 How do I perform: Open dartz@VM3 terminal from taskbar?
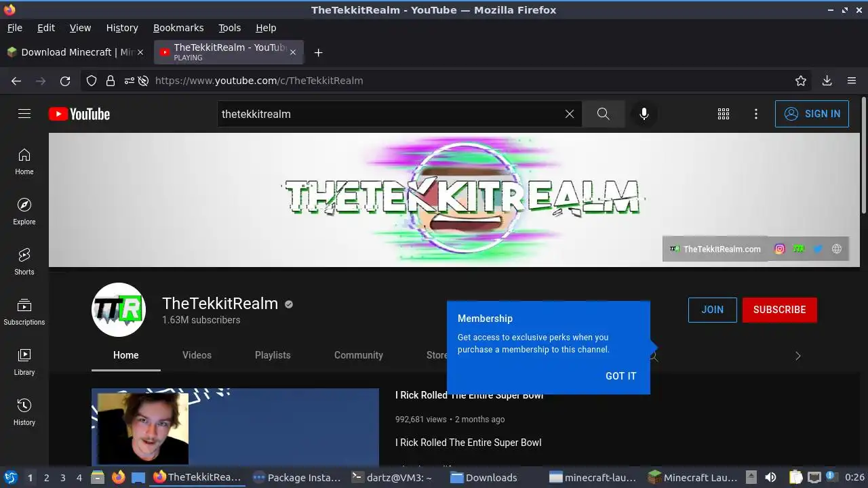pyautogui.click(x=392, y=477)
